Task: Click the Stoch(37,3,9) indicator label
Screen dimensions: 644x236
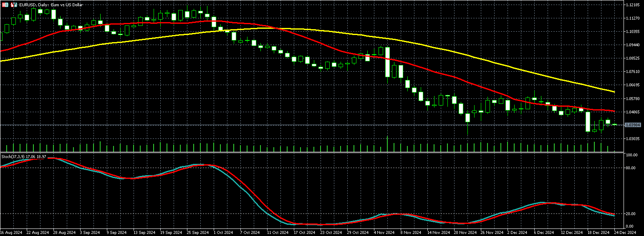Action: (x=23, y=156)
